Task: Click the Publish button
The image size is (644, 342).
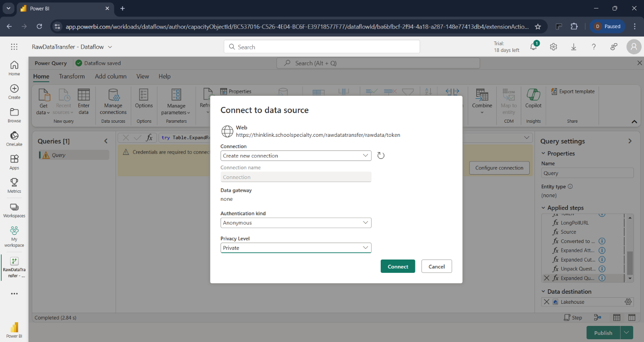Action: [x=603, y=333]
